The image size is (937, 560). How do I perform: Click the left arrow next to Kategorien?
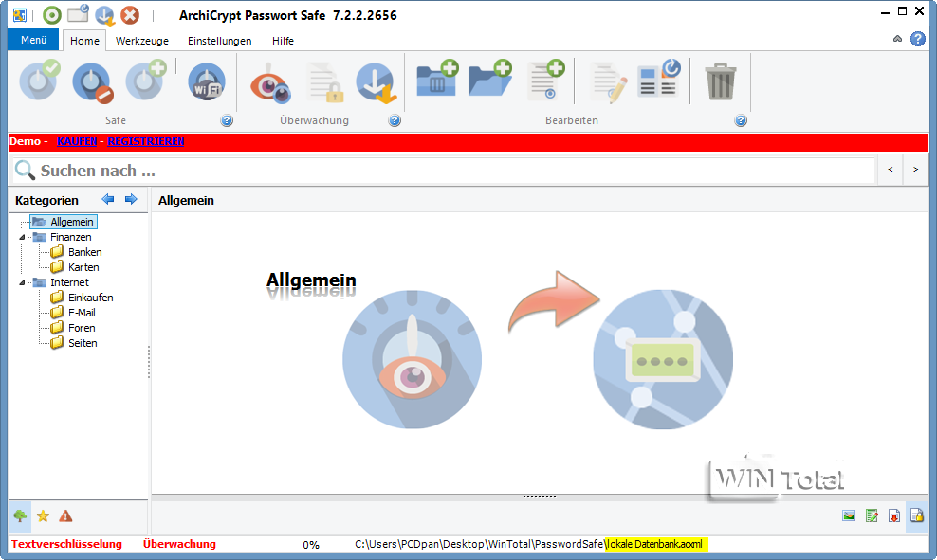(x=108, y=199)
